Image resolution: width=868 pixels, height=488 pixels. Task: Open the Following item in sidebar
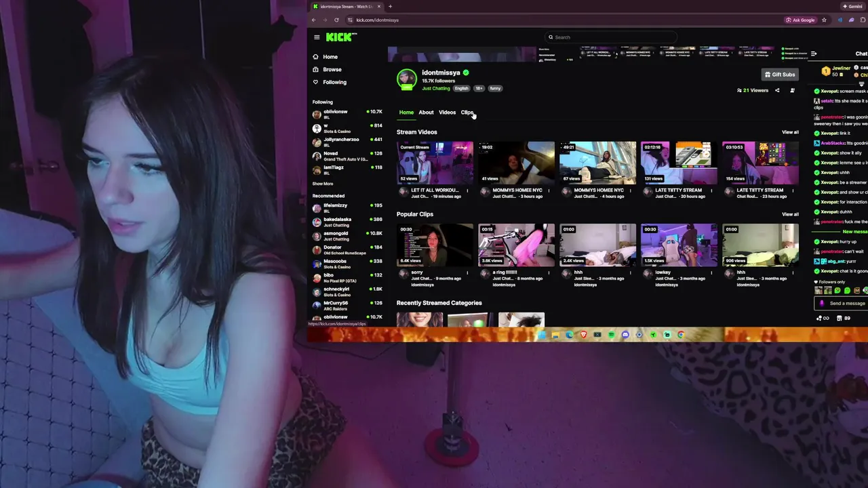point(329,82)
